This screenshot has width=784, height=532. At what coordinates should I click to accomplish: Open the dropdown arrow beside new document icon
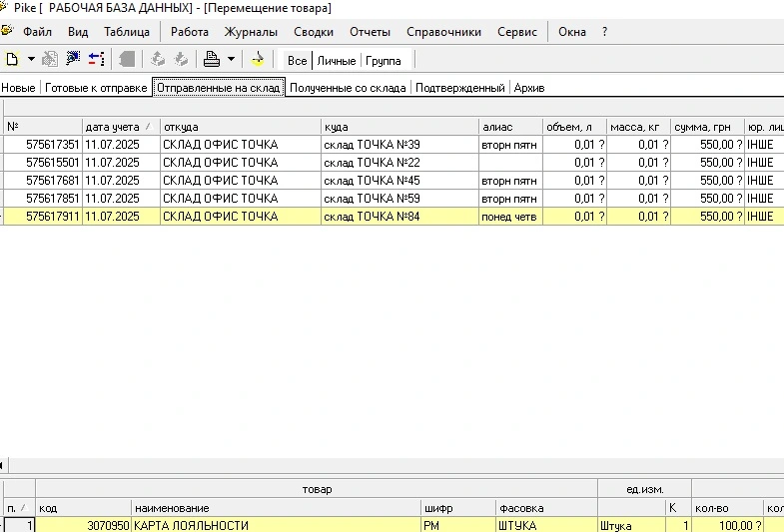[31, 60]
